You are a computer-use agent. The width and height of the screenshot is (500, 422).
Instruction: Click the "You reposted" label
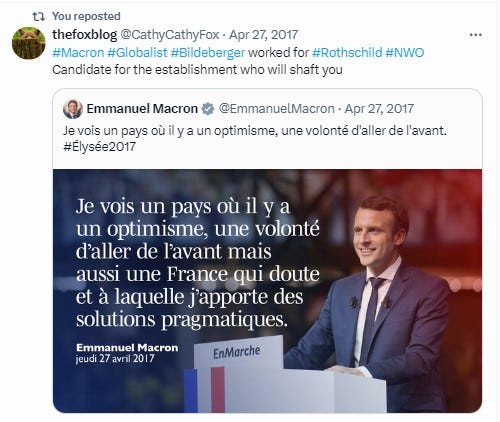[x=86, y=16]
